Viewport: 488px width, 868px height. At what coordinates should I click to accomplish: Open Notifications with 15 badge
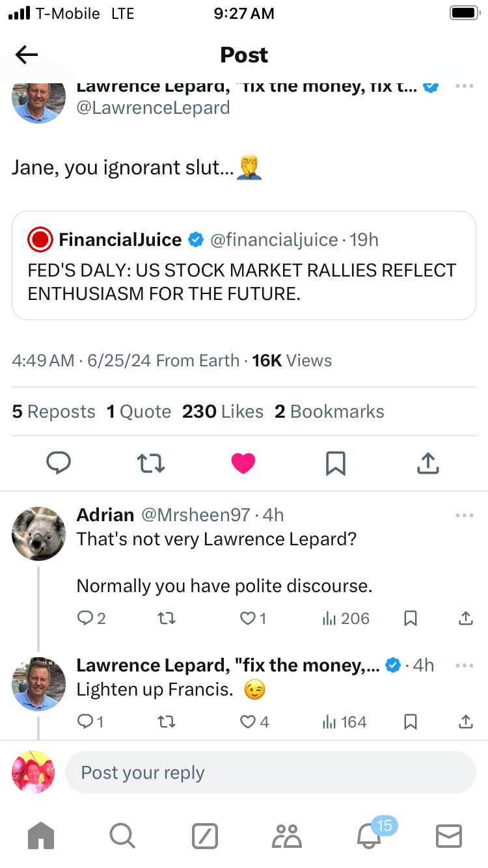pos(370,835)
